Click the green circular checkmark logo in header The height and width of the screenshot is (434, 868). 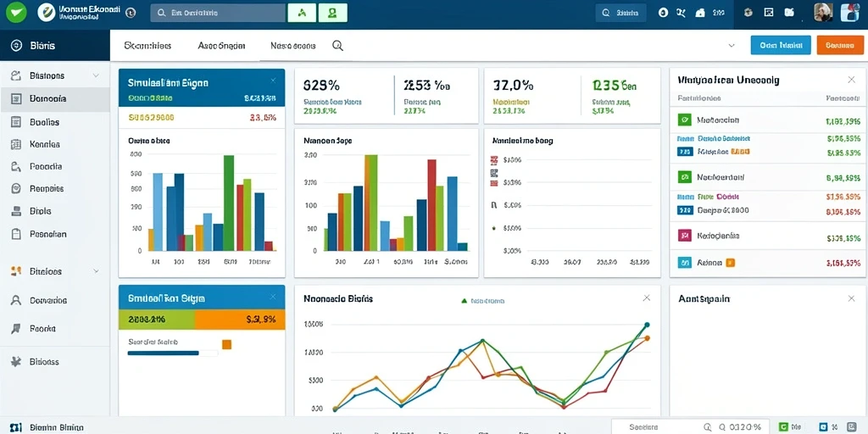[x=17, y=12]
